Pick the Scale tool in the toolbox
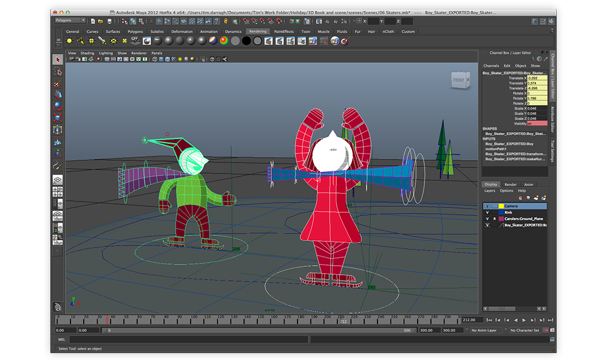 tap(58, 118)
